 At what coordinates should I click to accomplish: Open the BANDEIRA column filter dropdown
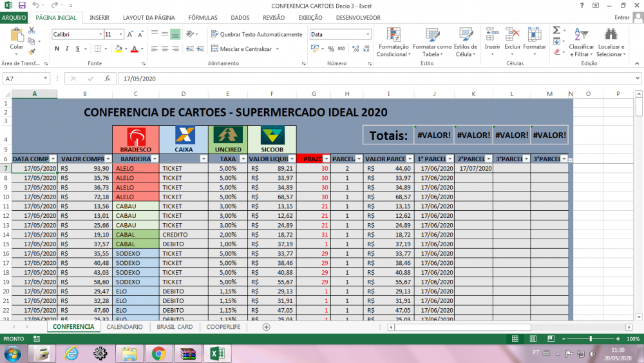point(153,159)
